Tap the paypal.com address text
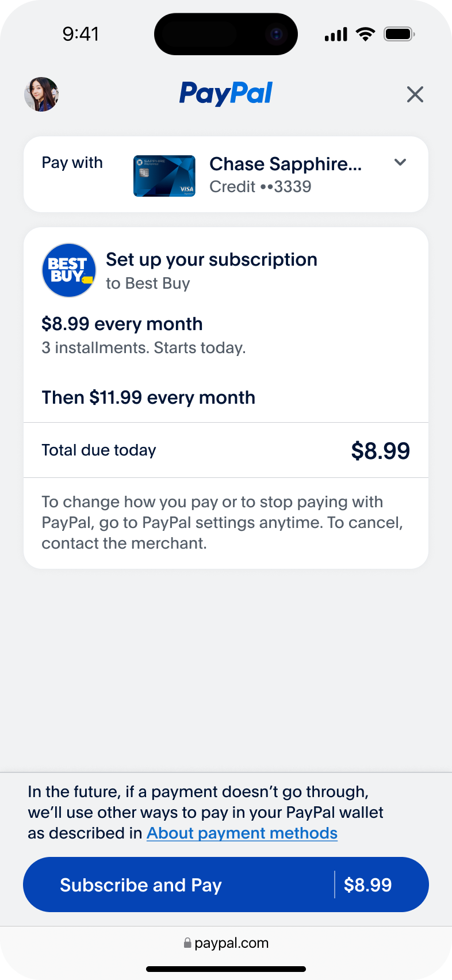 [x=231, y=943]
